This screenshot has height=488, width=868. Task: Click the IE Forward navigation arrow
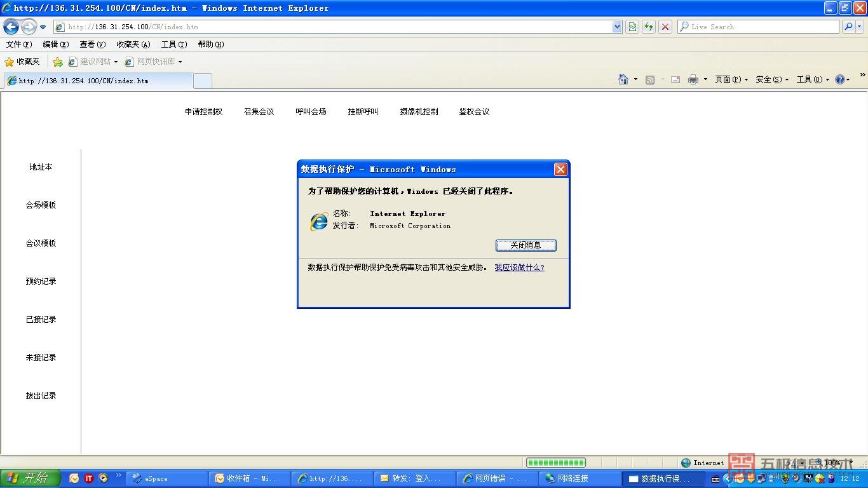(x=29, y=27)
